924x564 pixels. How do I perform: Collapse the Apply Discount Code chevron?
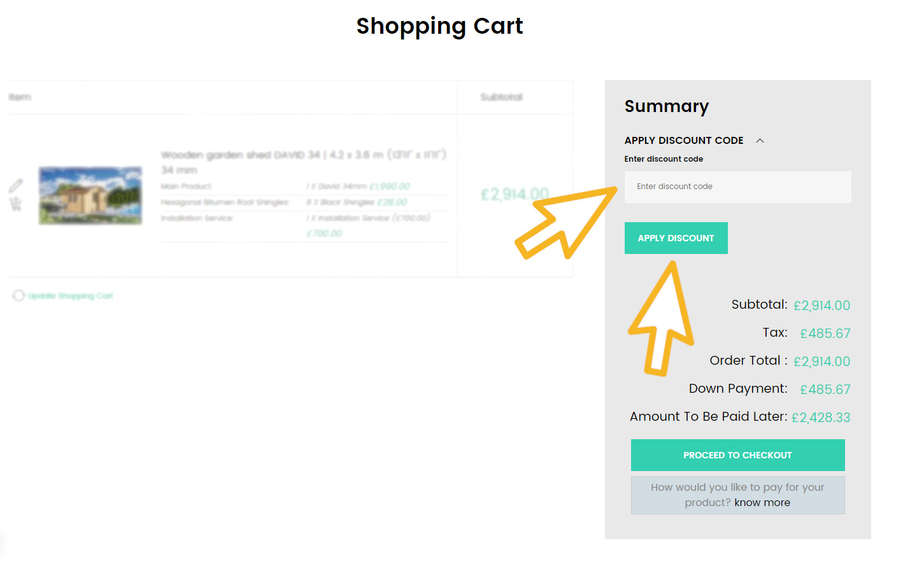(x=760, y=141)
